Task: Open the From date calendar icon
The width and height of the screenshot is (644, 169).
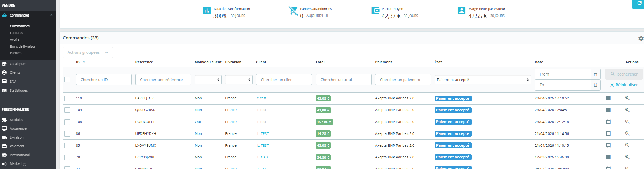Action: tap(595, 74)
